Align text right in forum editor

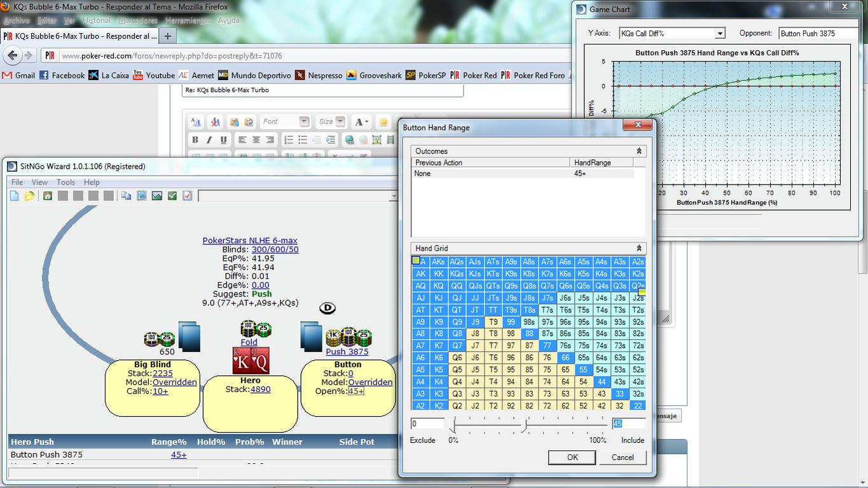(270, 139)
